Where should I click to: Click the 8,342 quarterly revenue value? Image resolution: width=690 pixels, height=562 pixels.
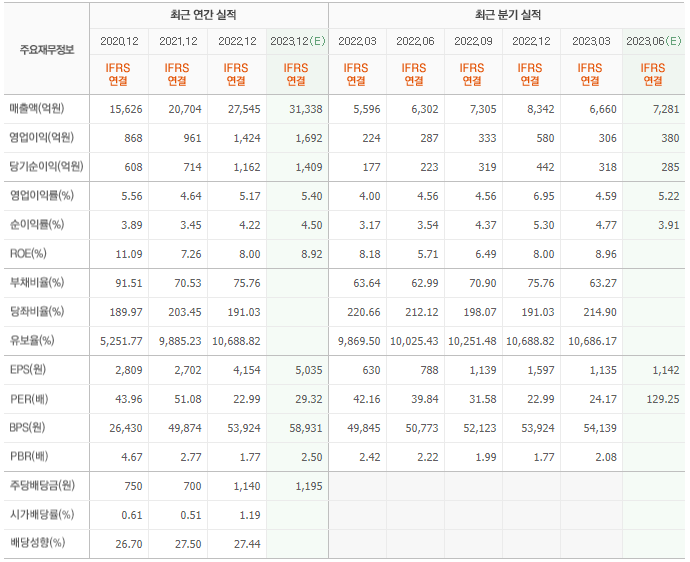click(541, 109)
